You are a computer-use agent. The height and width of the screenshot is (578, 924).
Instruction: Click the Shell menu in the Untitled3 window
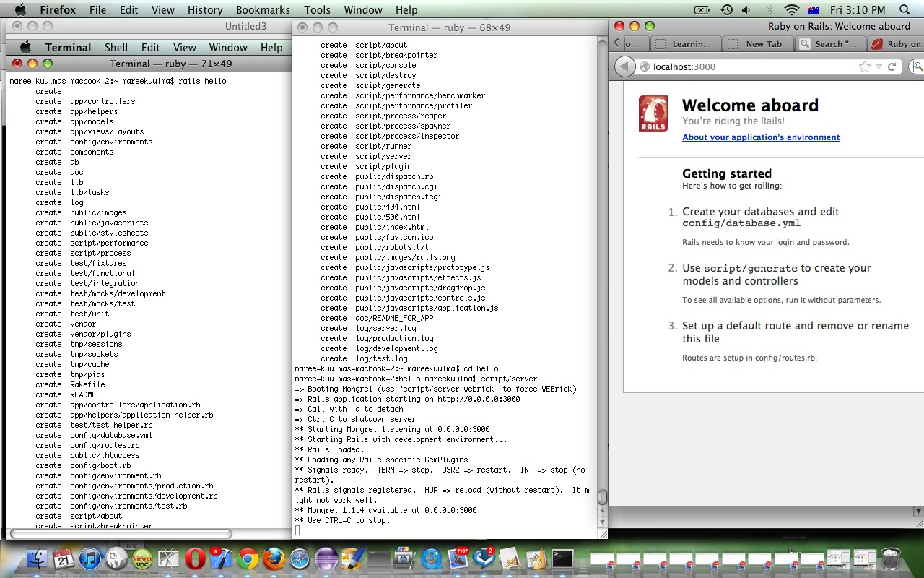[115, 47]
